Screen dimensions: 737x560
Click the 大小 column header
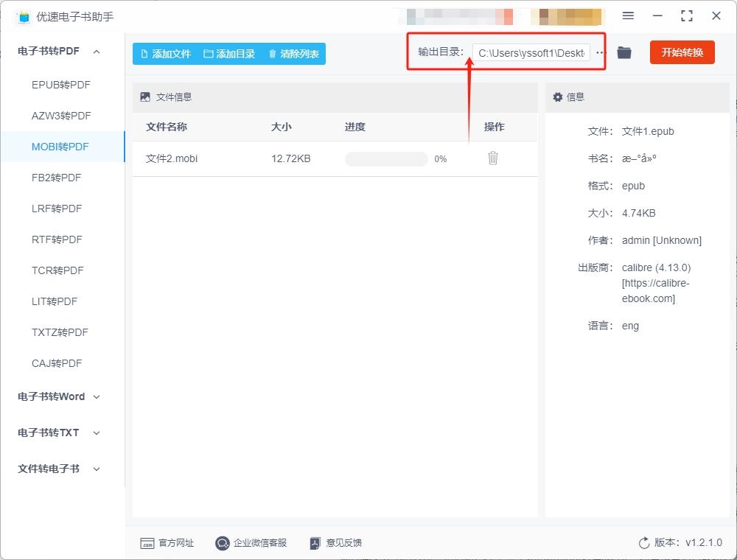click(x=281, y=127)
